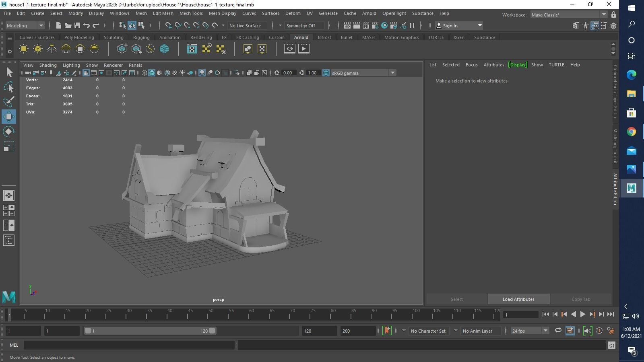Create an Arnold Skydome Light
The height and width of the screenshot is (362, 644).
(x=66, y=49)
